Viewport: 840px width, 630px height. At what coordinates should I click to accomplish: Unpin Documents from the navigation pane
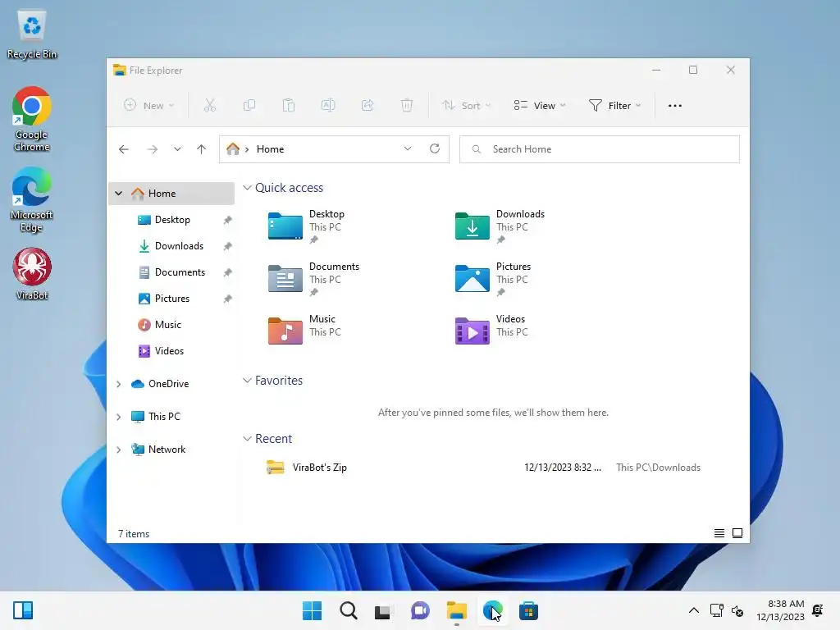point(228,272)
